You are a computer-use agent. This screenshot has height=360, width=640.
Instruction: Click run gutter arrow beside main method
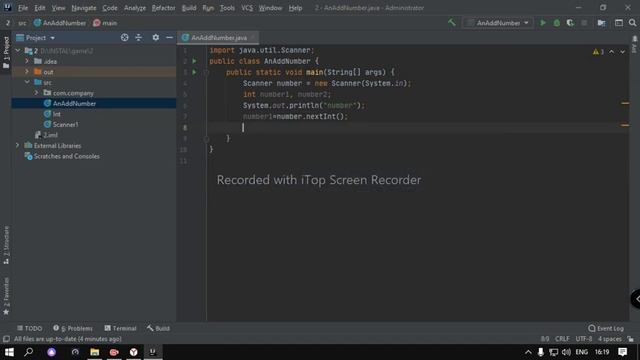pyautogui.click(x=194, y=72)
